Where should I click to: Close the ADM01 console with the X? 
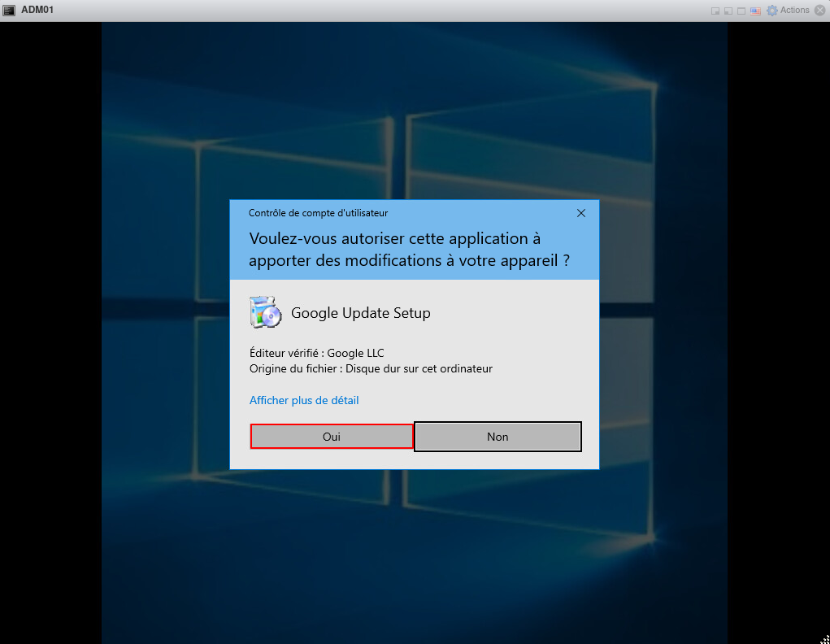pyautogui.click(x=820, y=11)
